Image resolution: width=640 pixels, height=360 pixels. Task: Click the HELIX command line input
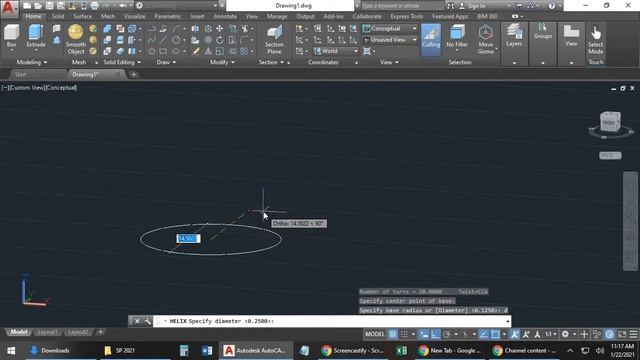coord(332,321)
